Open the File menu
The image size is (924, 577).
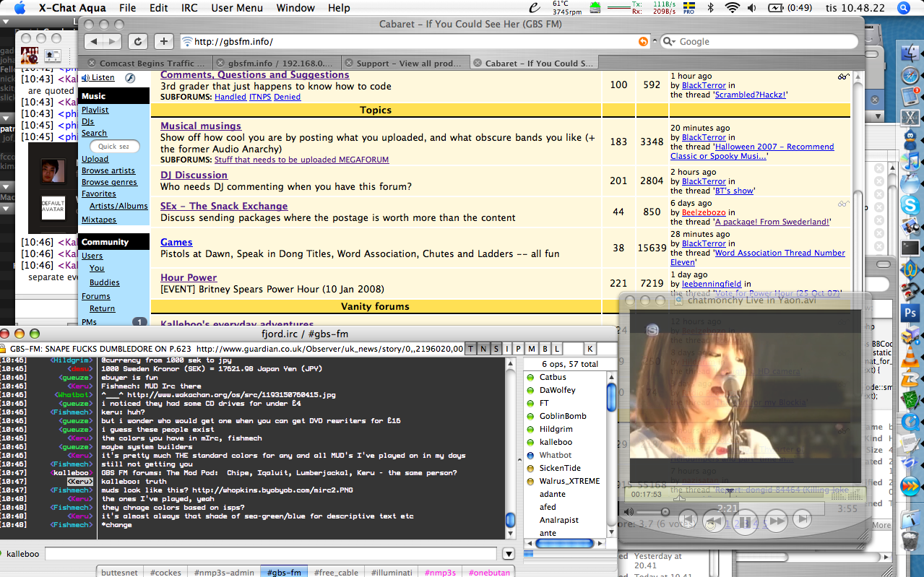[x=127, y=8]
